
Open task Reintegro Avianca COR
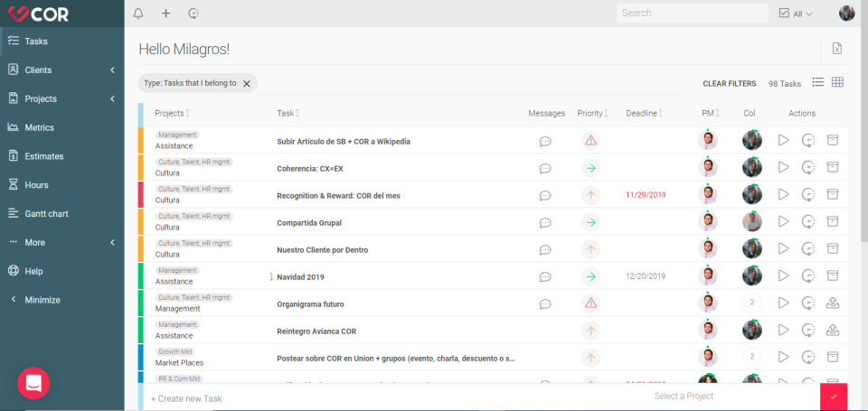pyautogui.click(x=316, y=332)
